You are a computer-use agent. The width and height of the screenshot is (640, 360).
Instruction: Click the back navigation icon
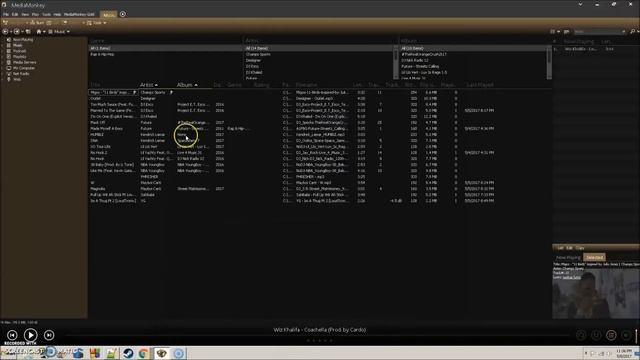pos(6,31)
